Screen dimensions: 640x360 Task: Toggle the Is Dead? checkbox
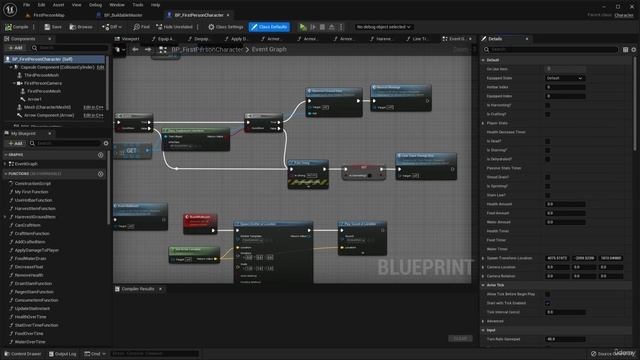[548, 141]
